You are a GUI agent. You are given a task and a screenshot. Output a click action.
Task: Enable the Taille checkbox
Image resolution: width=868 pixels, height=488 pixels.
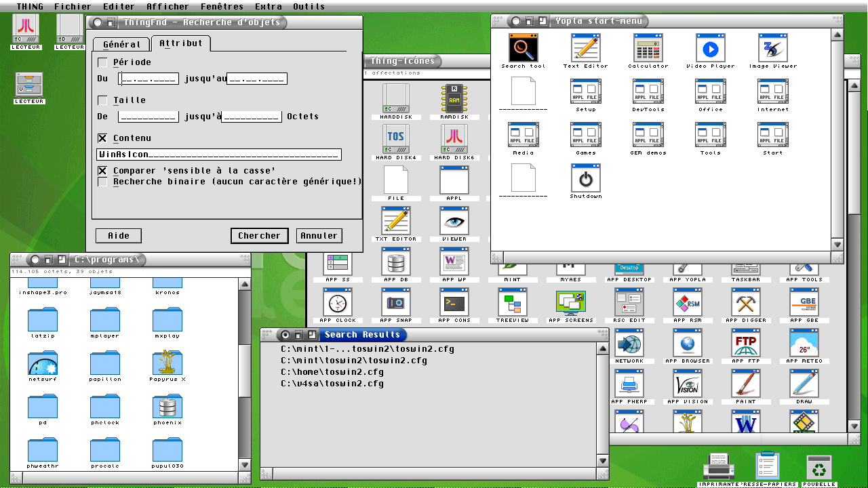tap(103, 100)
